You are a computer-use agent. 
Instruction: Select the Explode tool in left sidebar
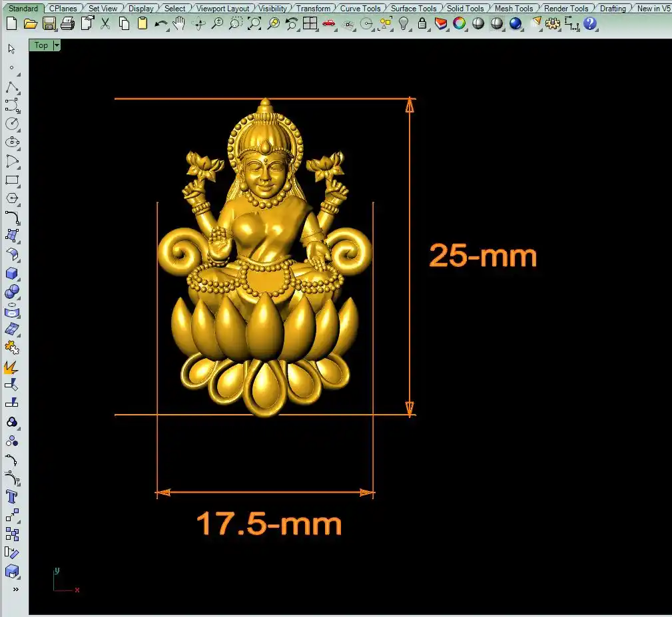point(11,367)
